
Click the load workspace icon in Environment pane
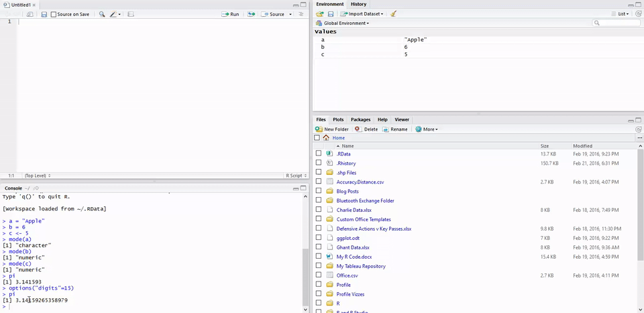[321, 13]
